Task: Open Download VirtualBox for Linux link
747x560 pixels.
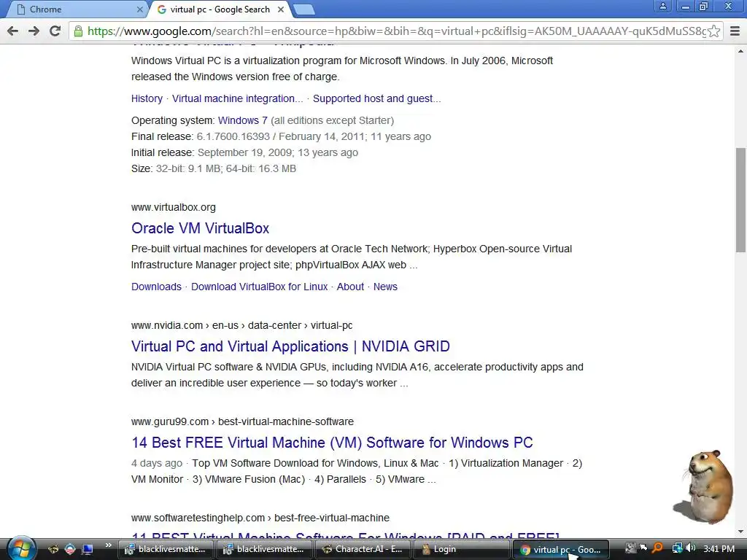Action: click(259, 287)
